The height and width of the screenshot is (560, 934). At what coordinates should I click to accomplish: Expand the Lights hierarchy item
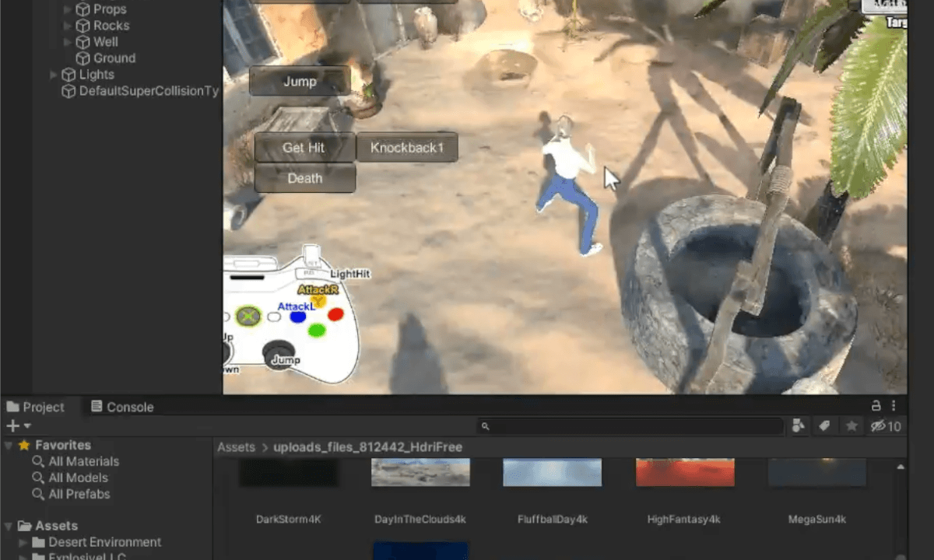[x=53, y=75]
